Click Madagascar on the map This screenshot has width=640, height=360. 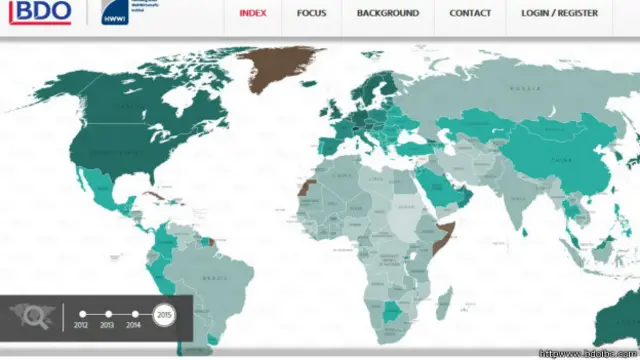click(x=444, y=303)
